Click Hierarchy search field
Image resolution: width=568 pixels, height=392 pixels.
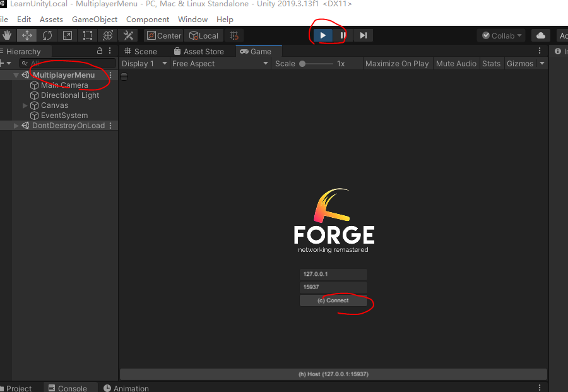pyautogui.click(x=68, y=63)
